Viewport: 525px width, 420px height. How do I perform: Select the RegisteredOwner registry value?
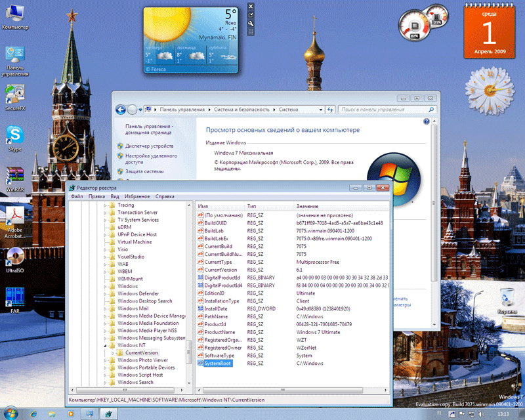click(223, 348)
